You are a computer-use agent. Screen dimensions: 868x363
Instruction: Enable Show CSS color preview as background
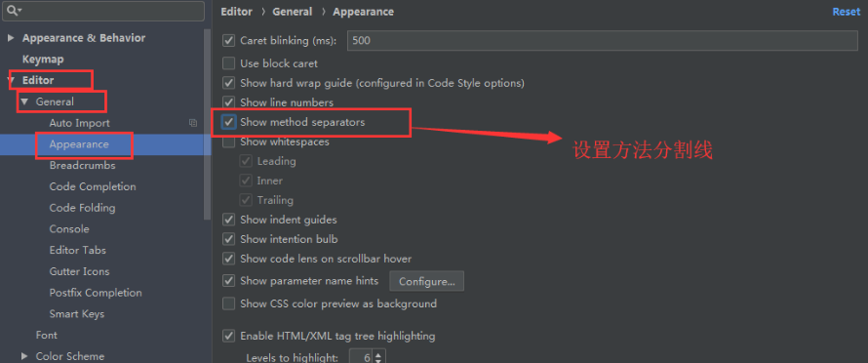click(x=228, y=303)
